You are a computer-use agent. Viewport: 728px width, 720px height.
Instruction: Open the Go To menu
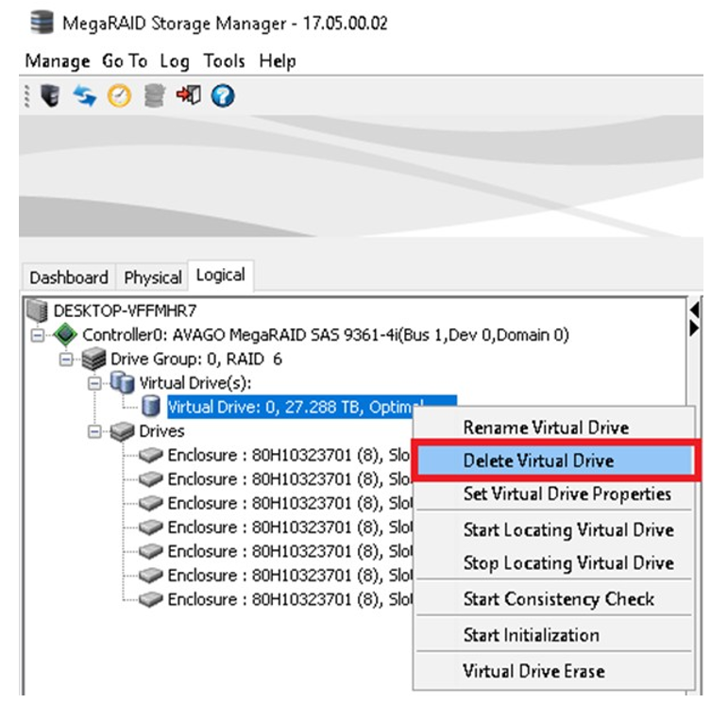[x=125, y=60]
